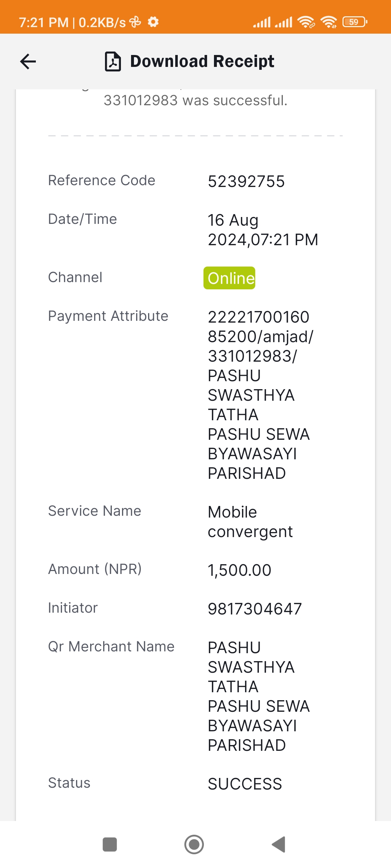
Task: Tap the Mobile convergent service name
Action: pyautogui.click(x=250, y=522)
